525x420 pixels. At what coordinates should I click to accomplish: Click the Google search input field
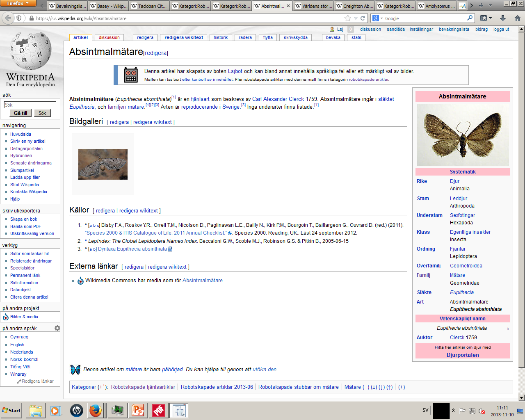click(425, 18)
